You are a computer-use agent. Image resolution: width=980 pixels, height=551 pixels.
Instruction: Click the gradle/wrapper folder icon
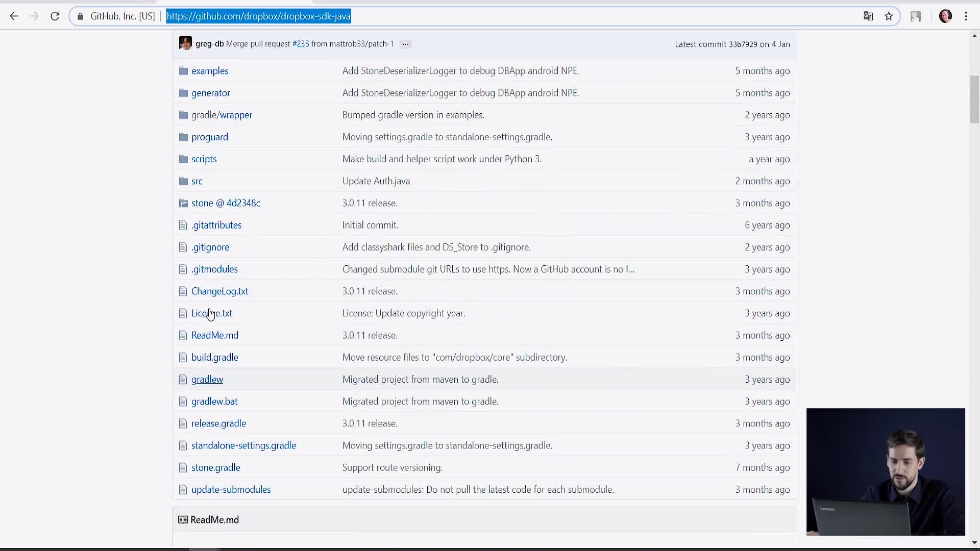(183, 115)
